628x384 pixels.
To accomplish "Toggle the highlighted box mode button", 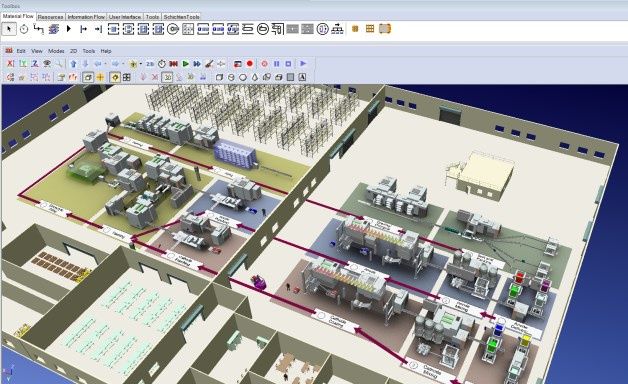I will (x=88, y=77).
